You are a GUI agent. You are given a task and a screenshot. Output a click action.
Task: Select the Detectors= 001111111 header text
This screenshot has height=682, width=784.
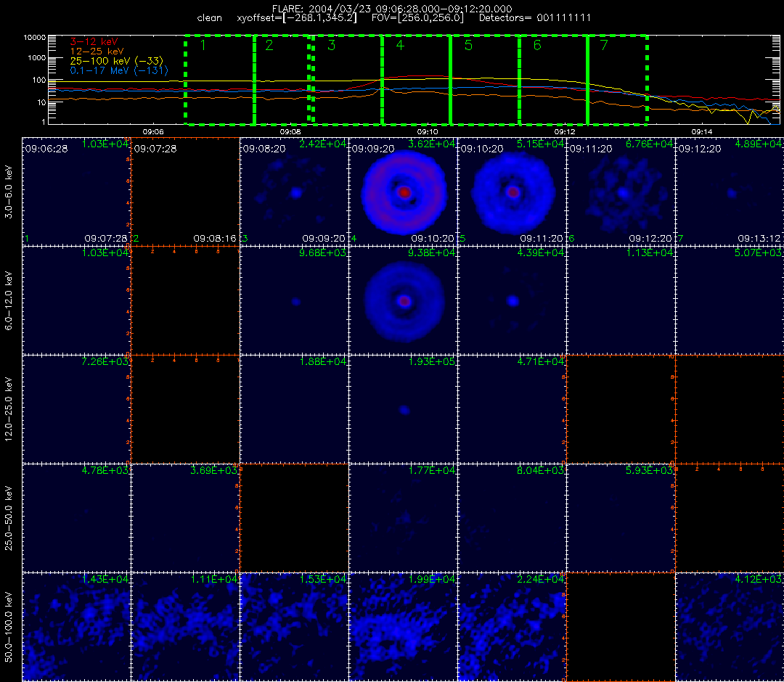[535, 18]
